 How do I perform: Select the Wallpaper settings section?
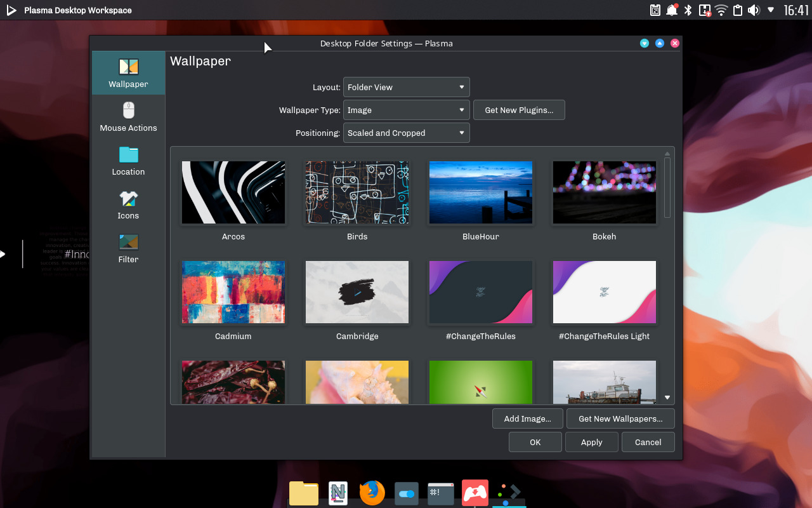tap(128, 72)
